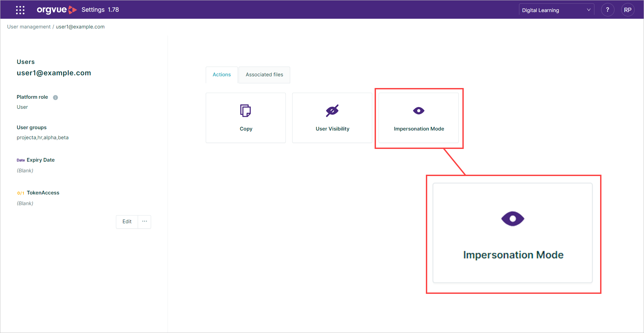Switch to the Actions tab
644x333 pixels.
coord(222,75)
